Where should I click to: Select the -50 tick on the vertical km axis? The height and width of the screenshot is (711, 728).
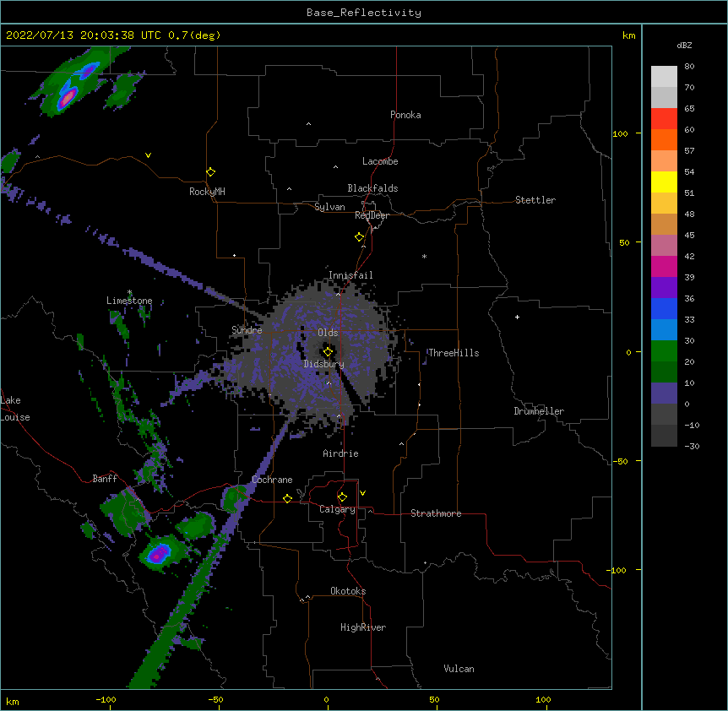click(620, 461)
